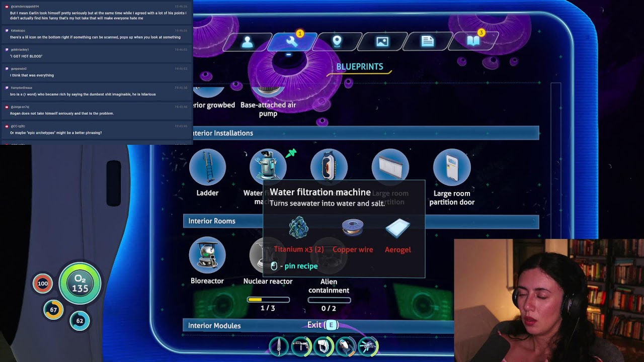
Task: Open the Databank book tab
Action: click(473, 42)
